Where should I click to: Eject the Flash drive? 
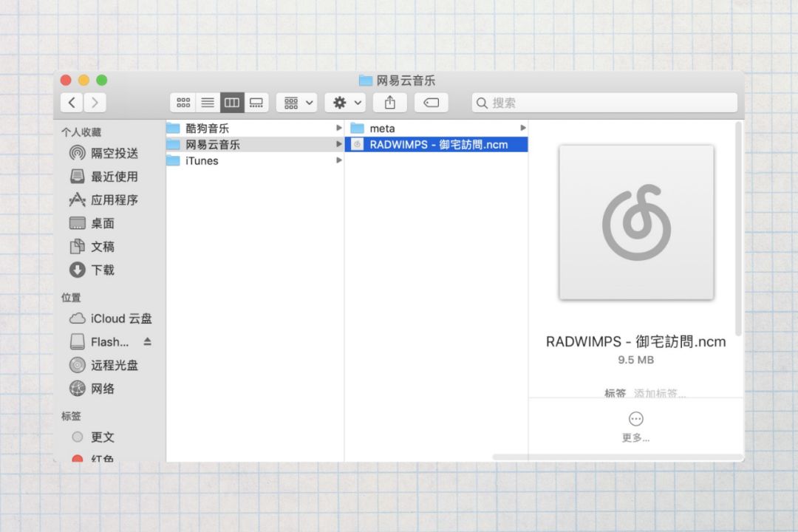coord(148,341)
